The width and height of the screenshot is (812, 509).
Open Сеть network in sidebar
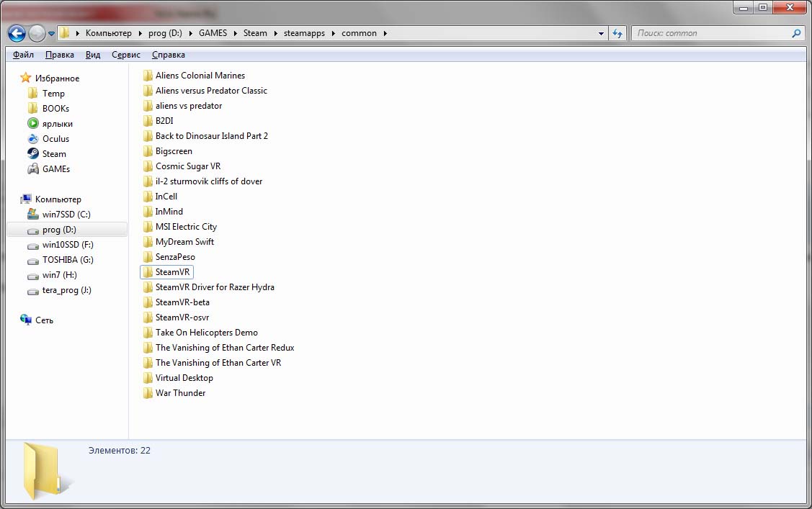[x=37, y=320]
